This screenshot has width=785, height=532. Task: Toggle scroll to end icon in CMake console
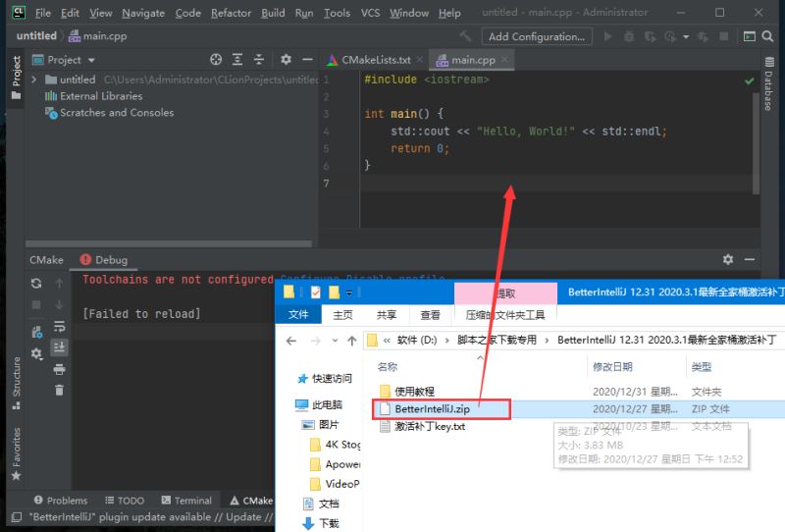pyautogui.click(x=59, y=347)
